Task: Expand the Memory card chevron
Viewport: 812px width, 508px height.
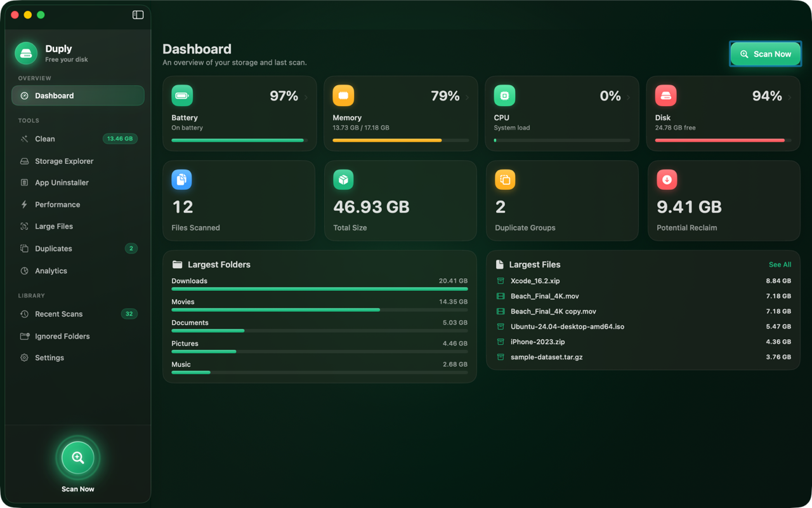Action: click(x=468, y=97)
